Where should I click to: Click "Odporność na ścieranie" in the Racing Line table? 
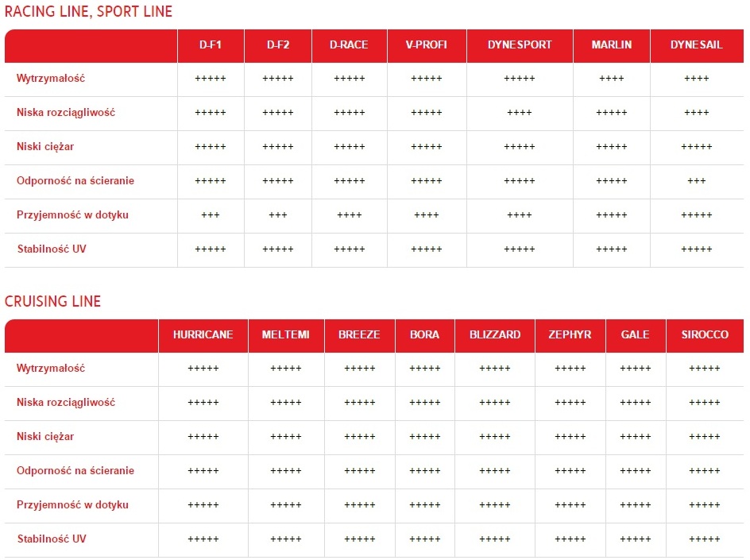[x=75, y=181]
